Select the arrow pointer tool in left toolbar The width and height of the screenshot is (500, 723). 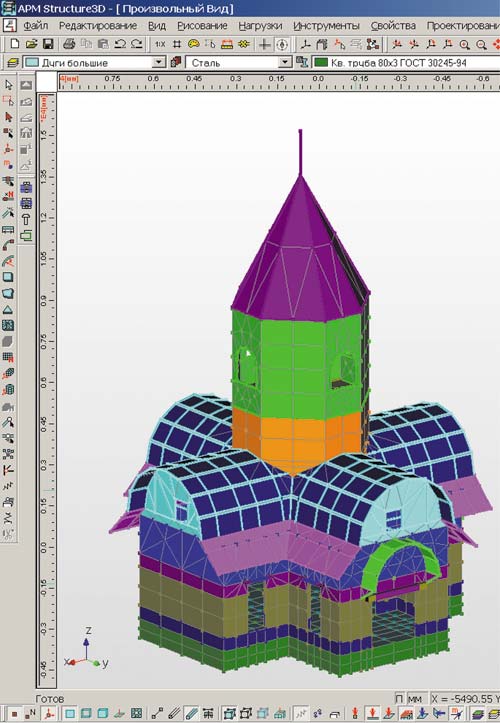(8, 85)
